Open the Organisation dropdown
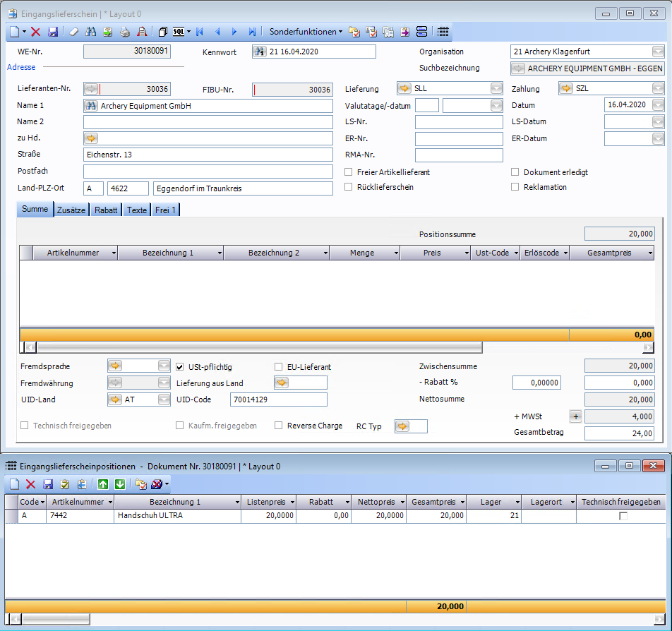Viewport: 672px width, 631px height. point(658,52)
